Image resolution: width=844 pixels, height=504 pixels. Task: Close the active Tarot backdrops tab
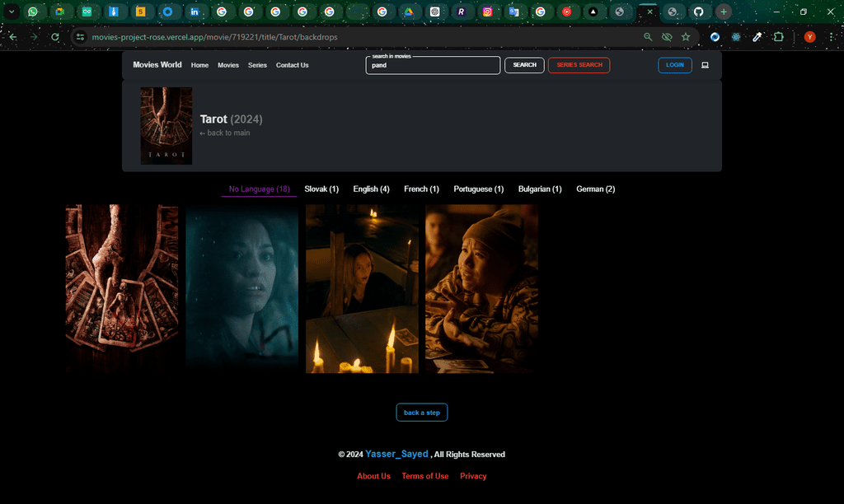[x=649, y=12]
